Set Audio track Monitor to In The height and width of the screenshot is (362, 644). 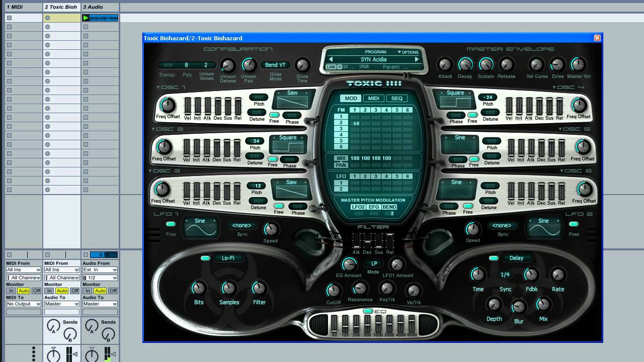point(88,291)
